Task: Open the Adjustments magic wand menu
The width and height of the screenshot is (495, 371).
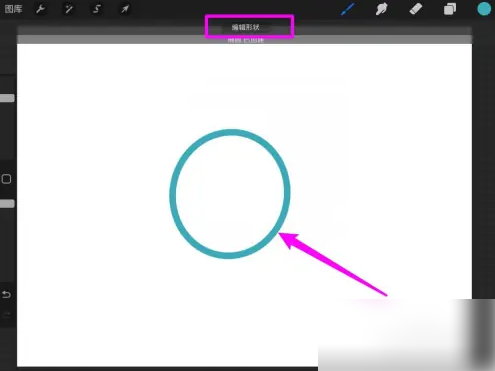Action: pyautogui.click(x=69, y=9)
